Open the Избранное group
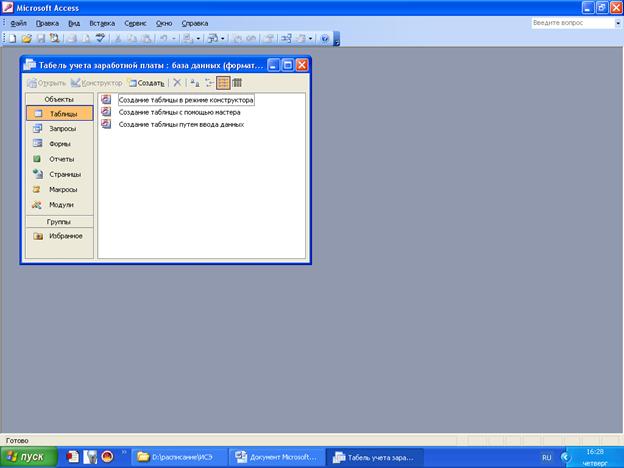Screen dimensions: 624x468 (59, 236)
